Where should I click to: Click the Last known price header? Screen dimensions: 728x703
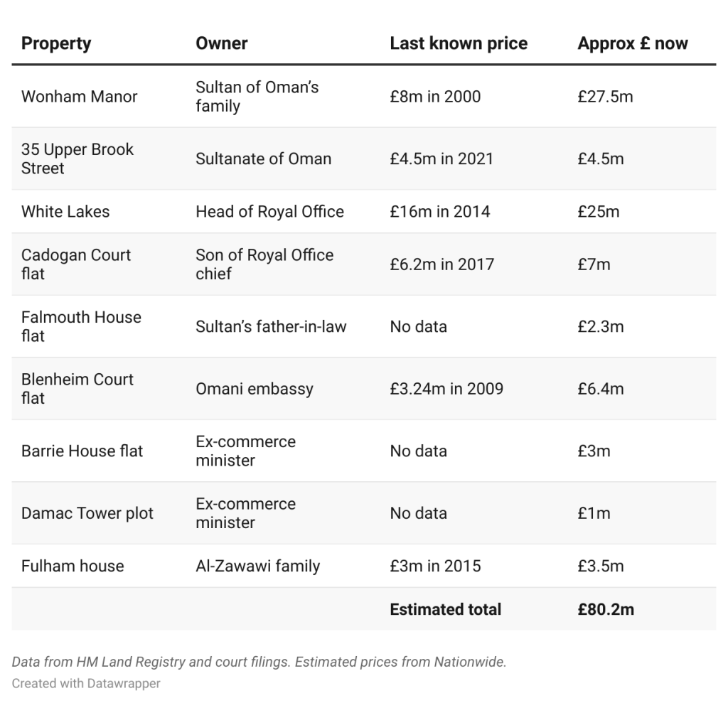coord(459,43)
